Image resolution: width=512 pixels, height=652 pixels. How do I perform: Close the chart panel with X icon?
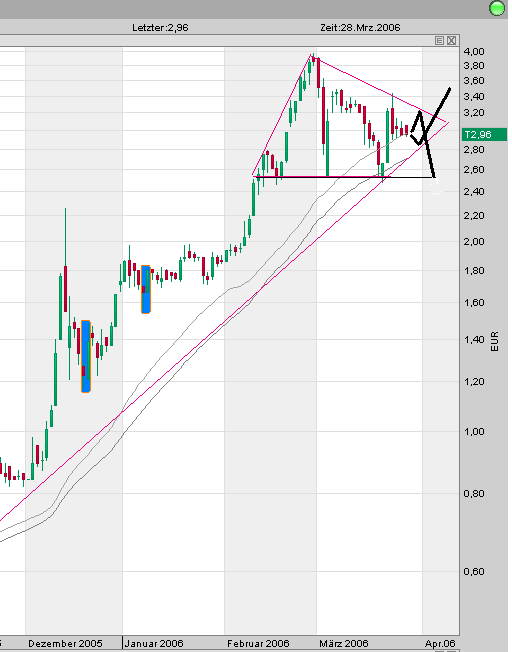[x=452, y=40]
